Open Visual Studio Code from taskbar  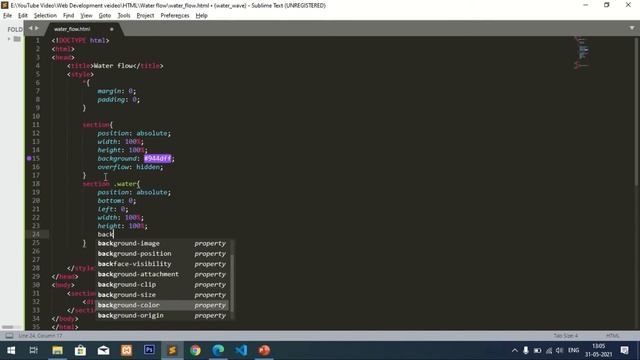pyautogui.click(x=242, y=350)
